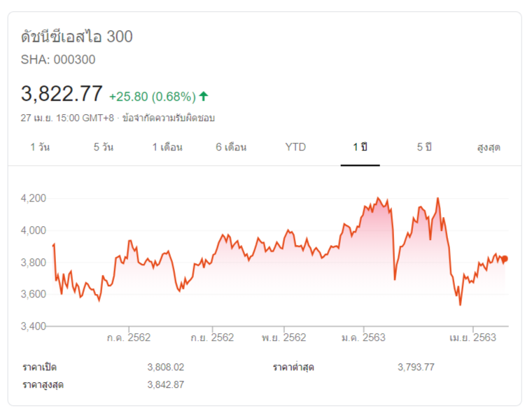Click the +25.80 (0.68%) change value
Image resolution: width=532 pixels, height=420 pixels.
pyautogui.click(x=152, y=97)
